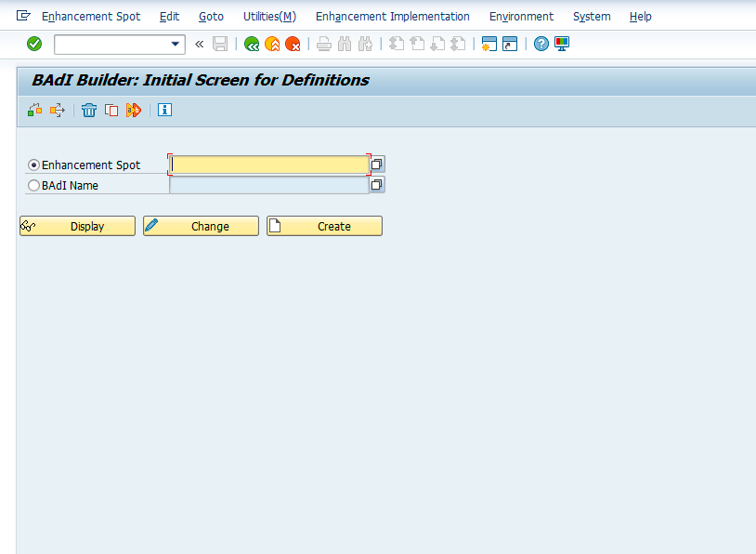
Task: Click the green Back icon
Action: [252, 44]
